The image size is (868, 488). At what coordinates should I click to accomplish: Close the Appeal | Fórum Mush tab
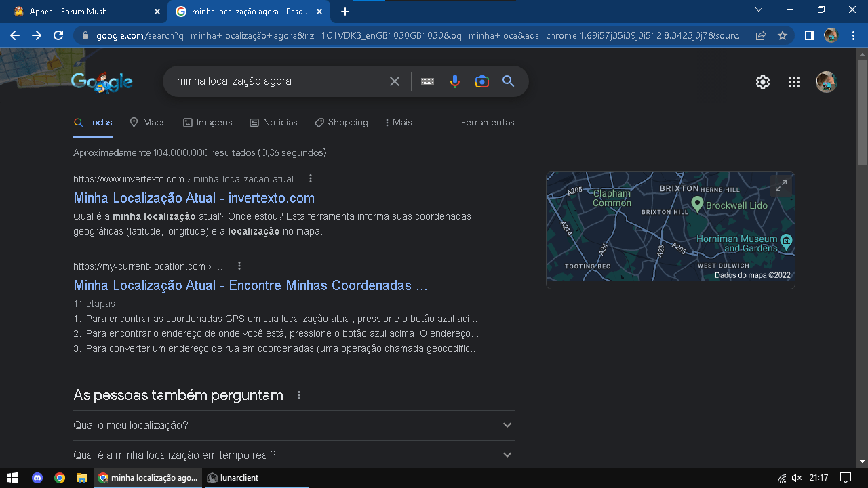(x=157, y=12)
